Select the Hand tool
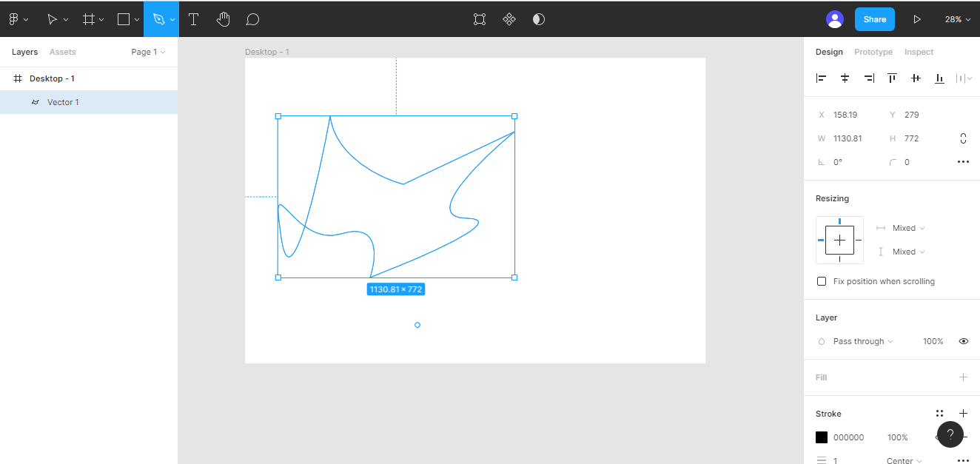The image size is (980, 464). (223, 19)
